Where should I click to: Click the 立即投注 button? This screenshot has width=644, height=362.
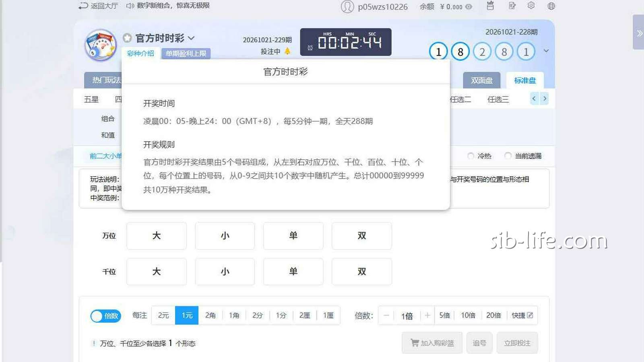(x=517, y=343)
